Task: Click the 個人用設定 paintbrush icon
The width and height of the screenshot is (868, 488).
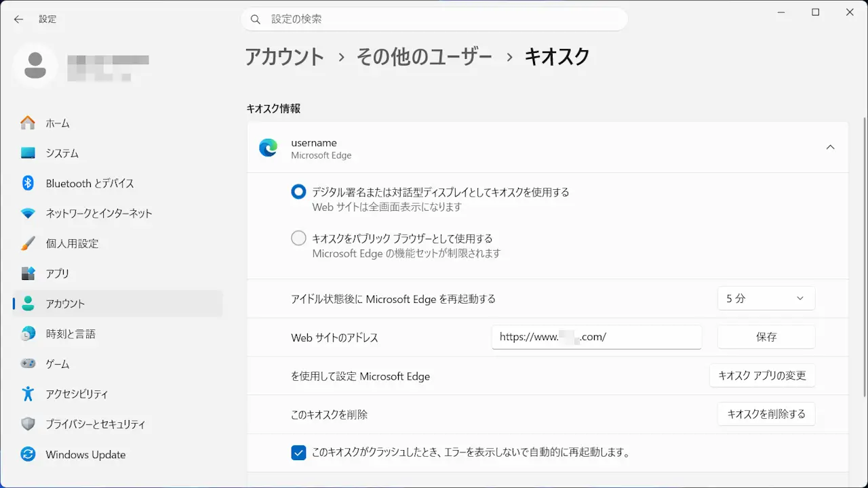Action: pos(28,243)
